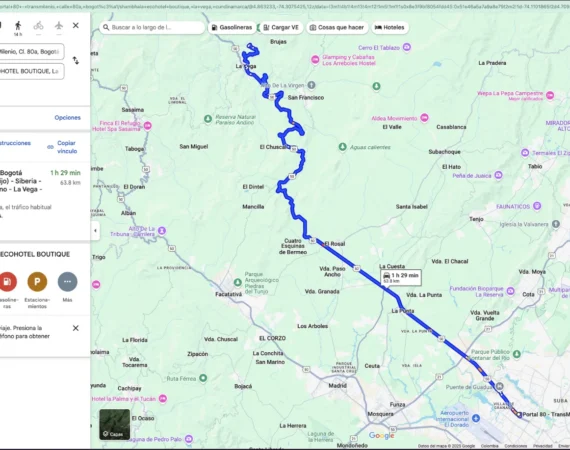Click the ECOHOTEL BOUTIQUE destination field
This screenshot has width=570, height=450.
(x=32, y=71)
